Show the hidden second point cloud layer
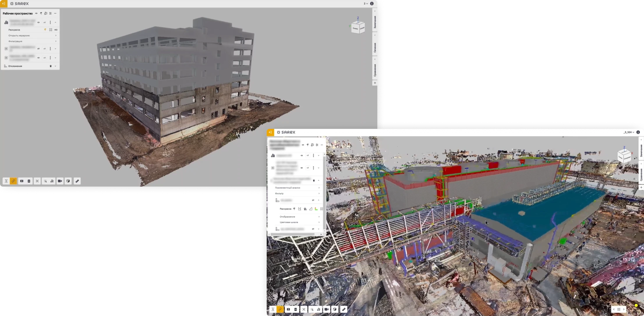Screen dimensions: 644x316 pos(38,49)
